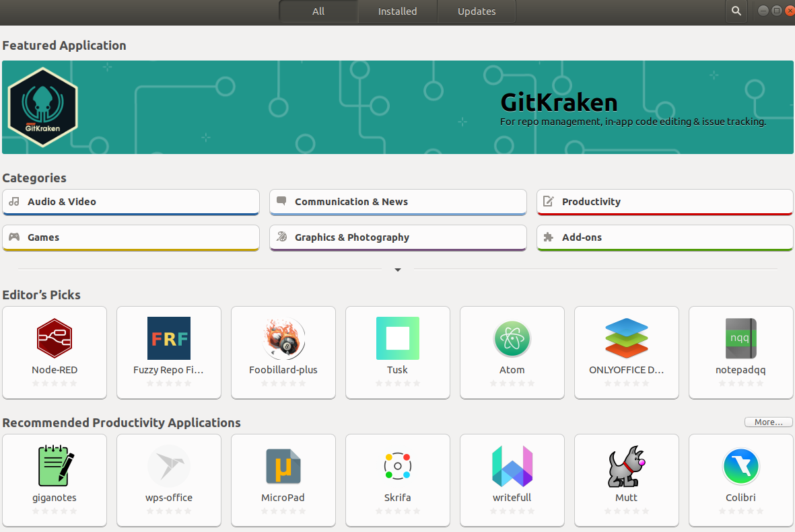795x532 pixels.
Task: Select the Foobillard-plus 8-ball icon
Action: (x=283, y=338)
